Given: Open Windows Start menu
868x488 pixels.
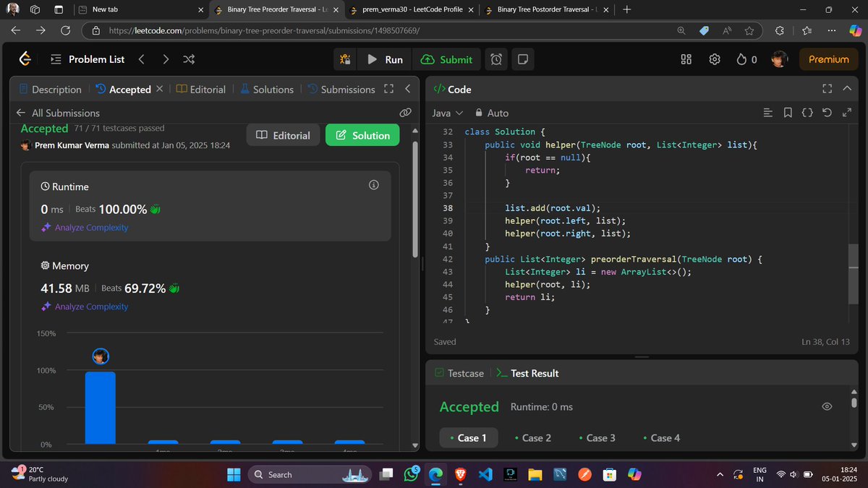Looking at the screenshot, I should tap(234, 474).
